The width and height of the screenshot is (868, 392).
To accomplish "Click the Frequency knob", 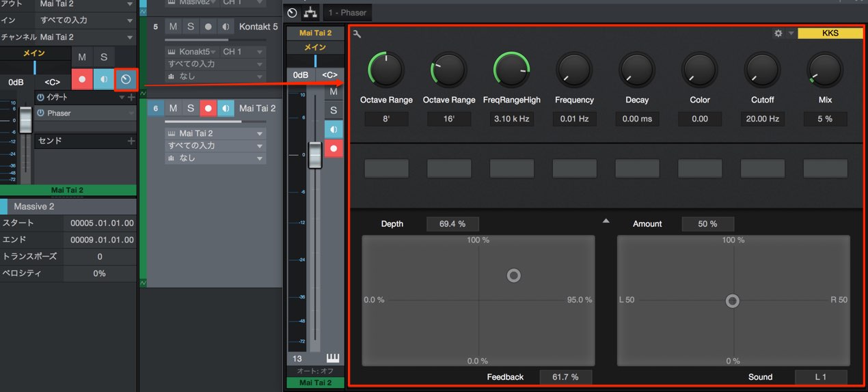I will pos(574,70).
